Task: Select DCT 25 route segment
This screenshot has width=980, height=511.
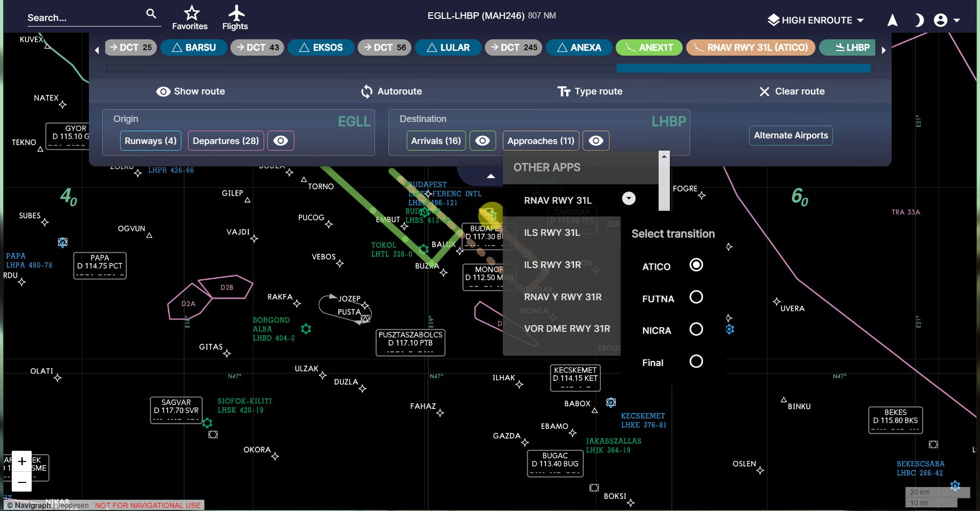Action: (x=131, y=47)
